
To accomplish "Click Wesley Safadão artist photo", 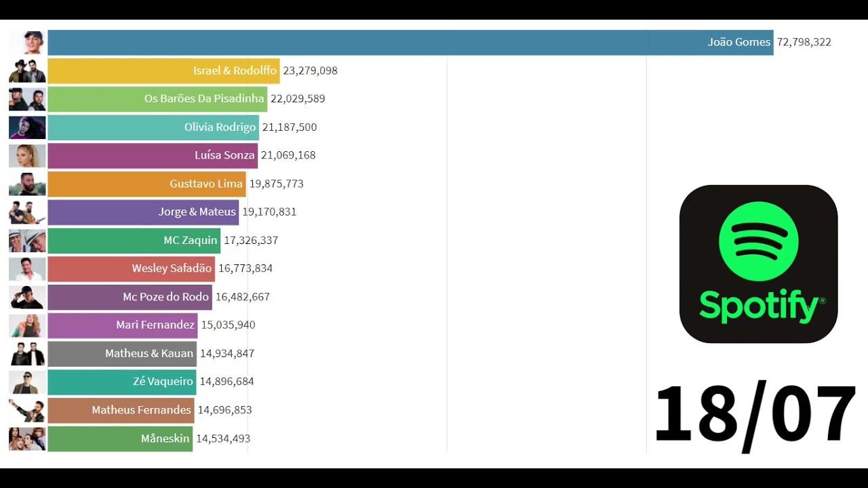I will pos(27,268).
